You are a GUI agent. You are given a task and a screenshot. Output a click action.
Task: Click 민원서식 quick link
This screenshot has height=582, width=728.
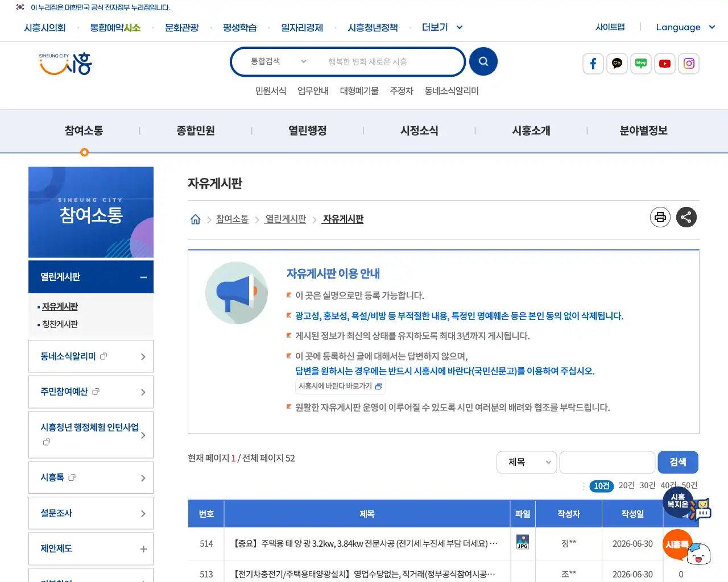[271, 91]
